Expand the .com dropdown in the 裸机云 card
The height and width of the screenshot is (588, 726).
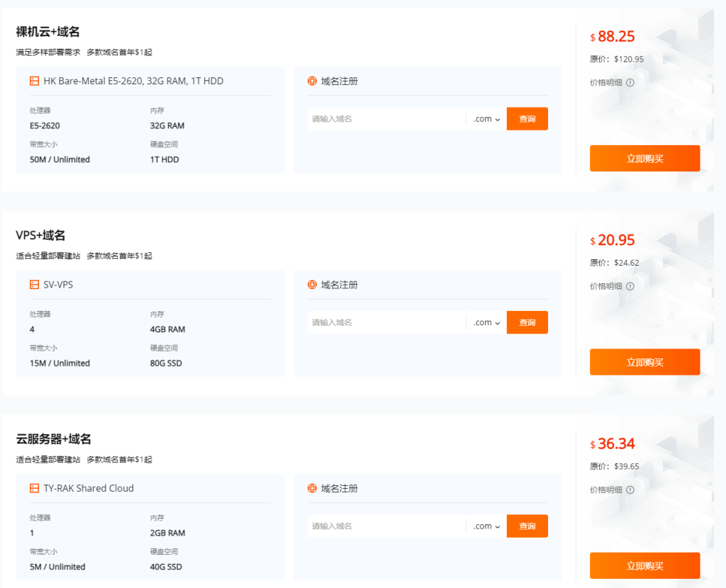[x=487, y=119]
